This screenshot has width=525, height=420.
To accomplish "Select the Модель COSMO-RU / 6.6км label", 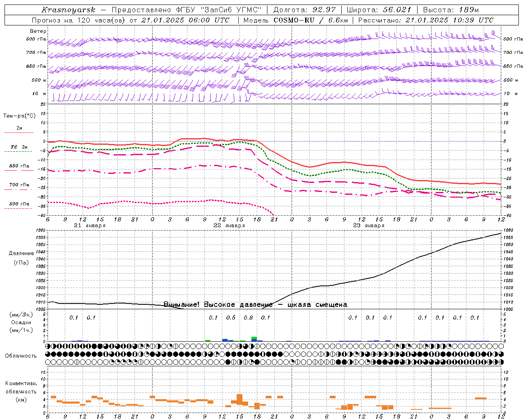I will [295, 20].
